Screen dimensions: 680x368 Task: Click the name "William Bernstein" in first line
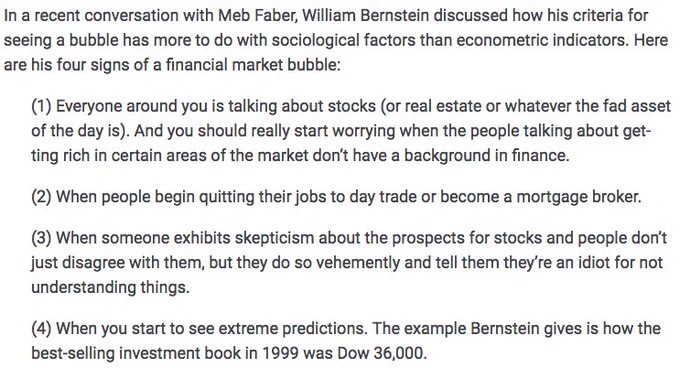click(366, 16)
